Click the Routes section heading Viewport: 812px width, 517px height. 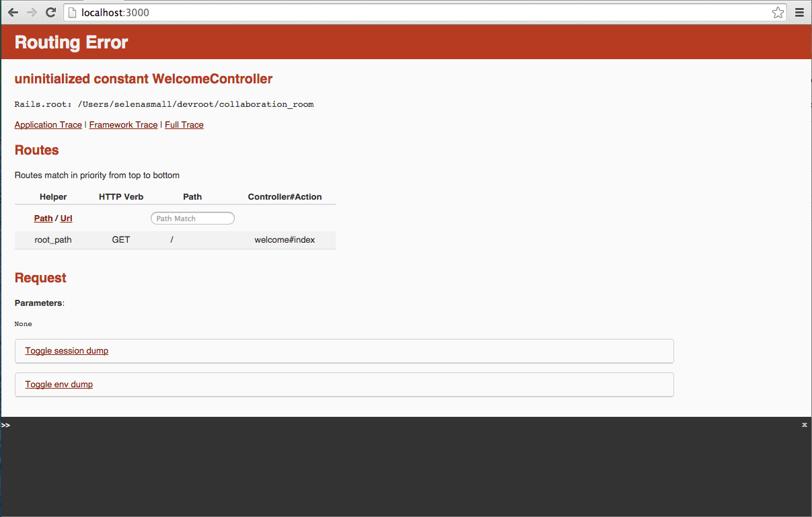tap(37, 150)
